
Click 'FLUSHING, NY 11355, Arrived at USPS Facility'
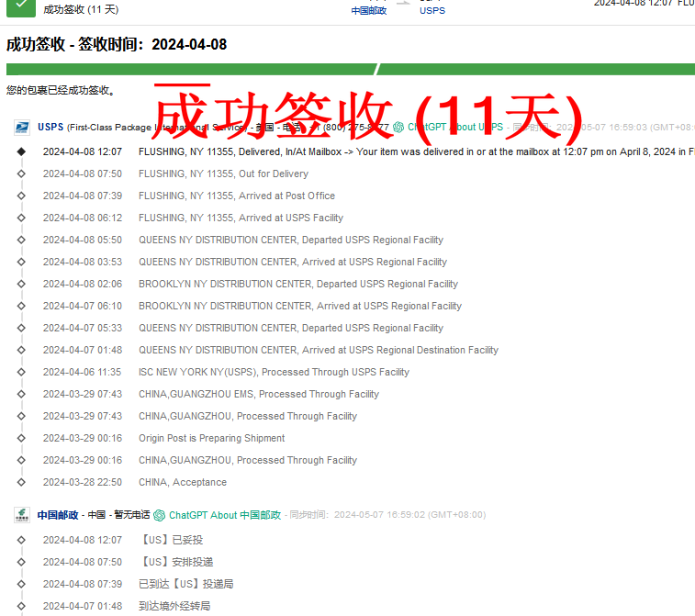(241, 218)
